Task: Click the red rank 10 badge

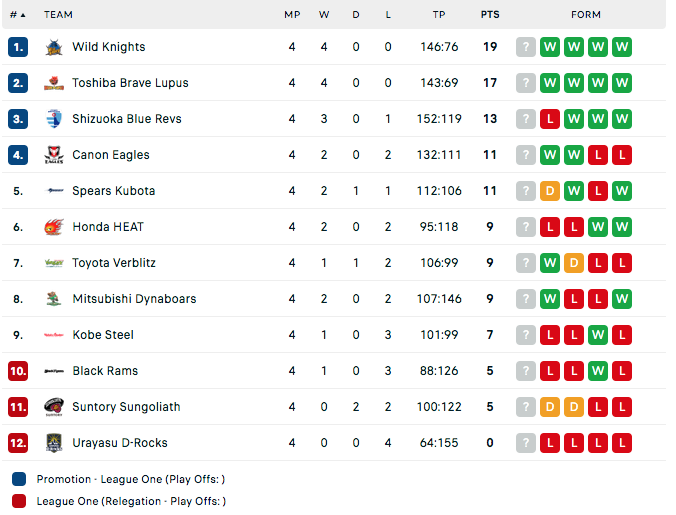Action: [18, 371]
